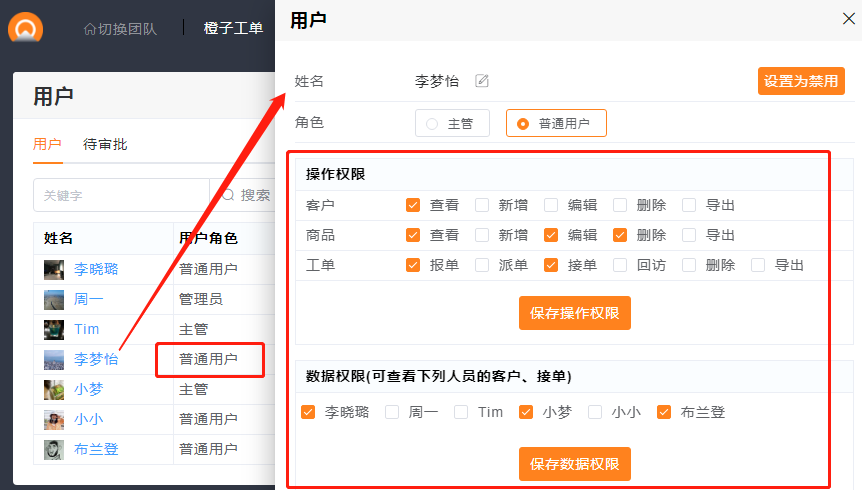Uncheck 删除 permission for 商品
Screen dimensions: 862x490
point(620,235)
